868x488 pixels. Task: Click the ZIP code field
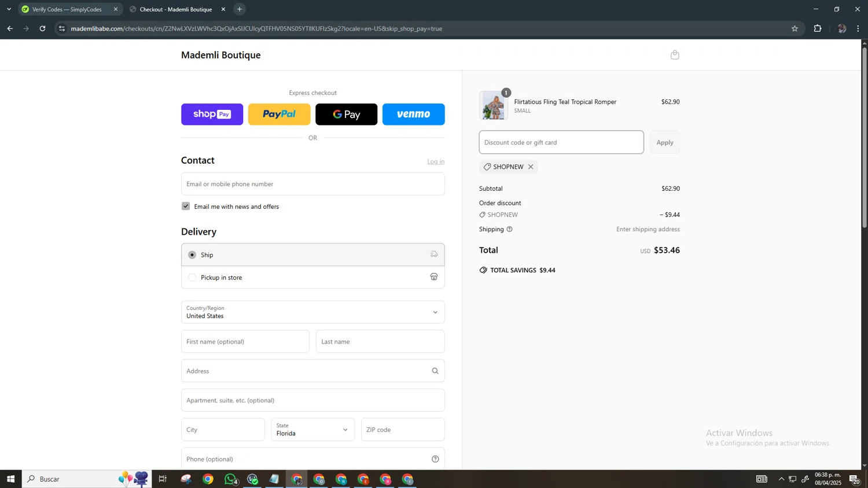tap(403, 430)
